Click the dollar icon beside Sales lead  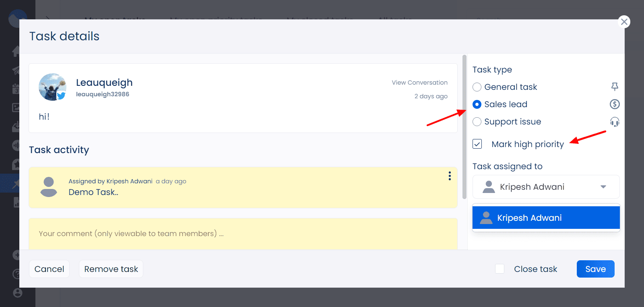click(x=615, y=104)
